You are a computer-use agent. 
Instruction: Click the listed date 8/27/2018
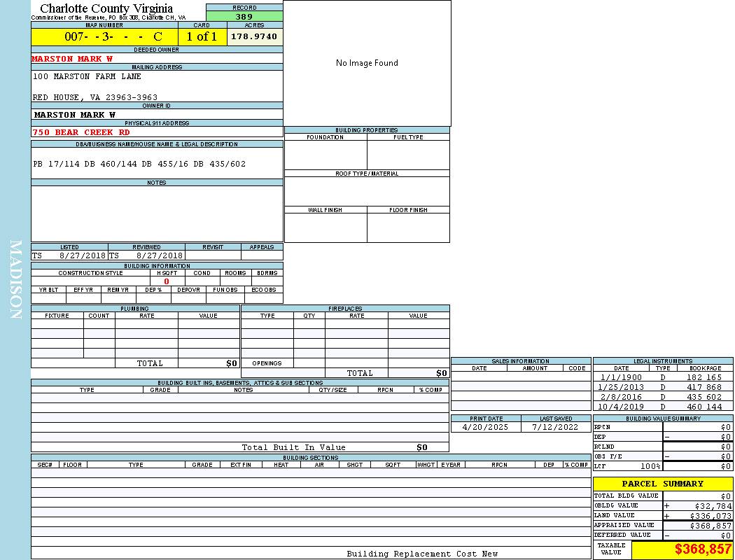[82, 255]
